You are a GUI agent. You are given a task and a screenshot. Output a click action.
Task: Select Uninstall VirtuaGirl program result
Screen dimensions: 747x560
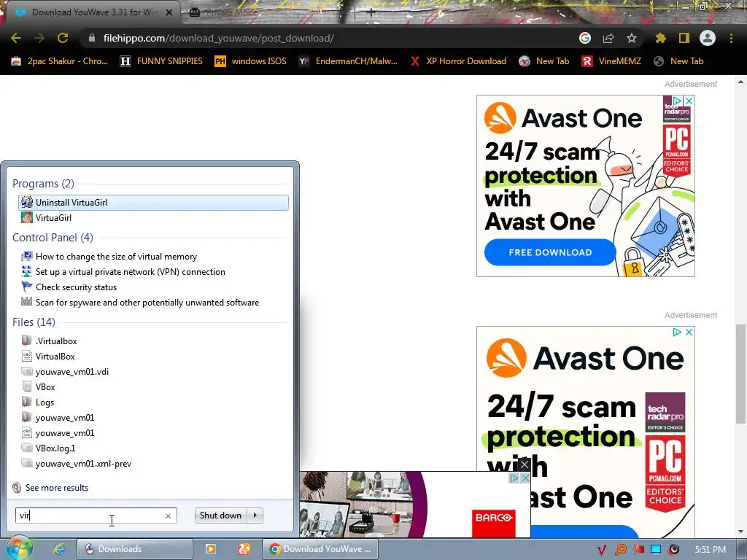coord(153,203)
